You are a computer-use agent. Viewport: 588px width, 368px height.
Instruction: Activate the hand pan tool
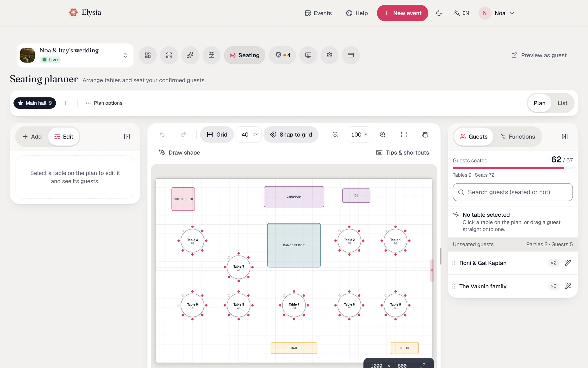[x=425, y=135]
